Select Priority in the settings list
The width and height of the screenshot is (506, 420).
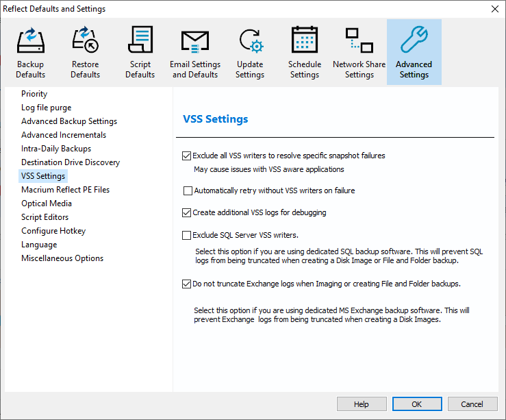[x=34, y=94]
